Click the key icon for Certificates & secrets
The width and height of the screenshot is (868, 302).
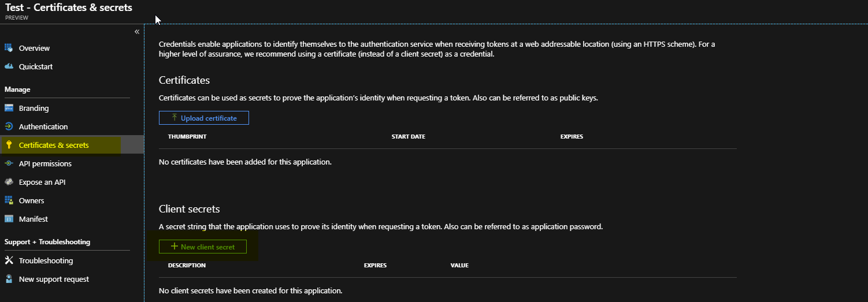(9, 145)
